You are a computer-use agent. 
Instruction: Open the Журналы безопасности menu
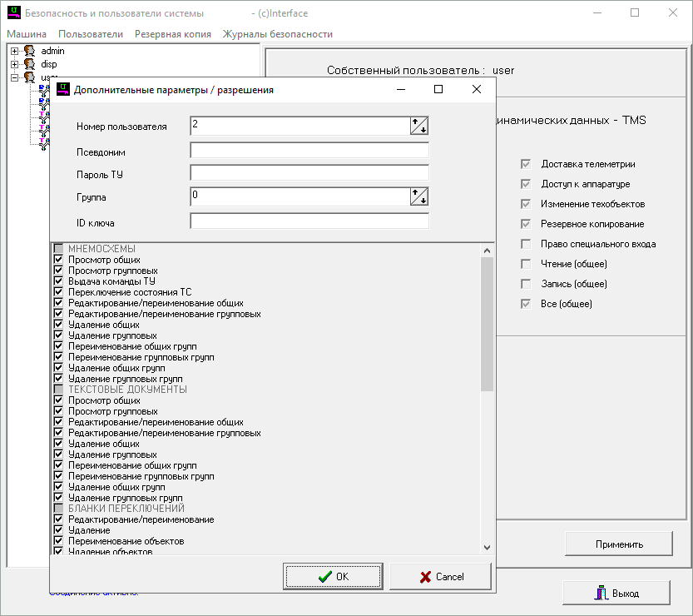(x=277, y=34)
